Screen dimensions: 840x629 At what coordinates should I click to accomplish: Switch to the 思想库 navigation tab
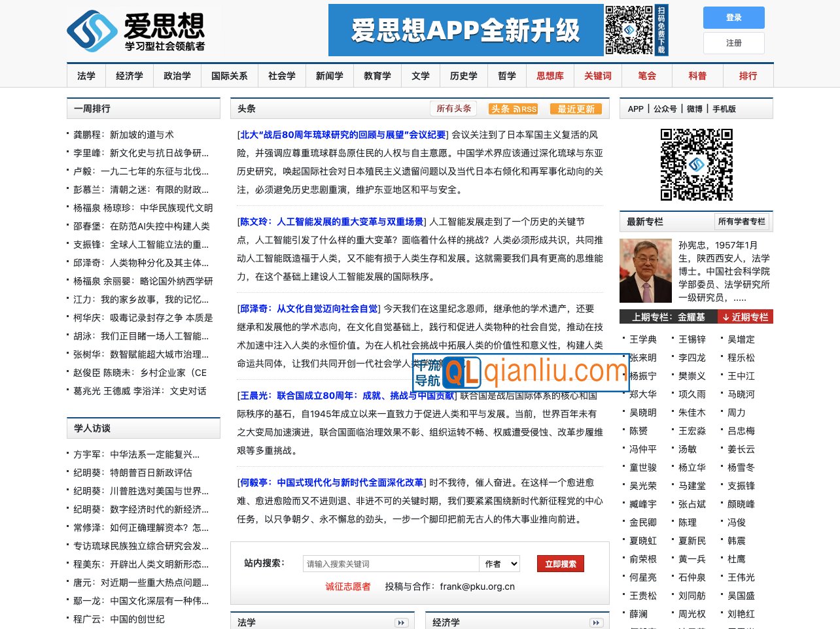pos(550,75)
